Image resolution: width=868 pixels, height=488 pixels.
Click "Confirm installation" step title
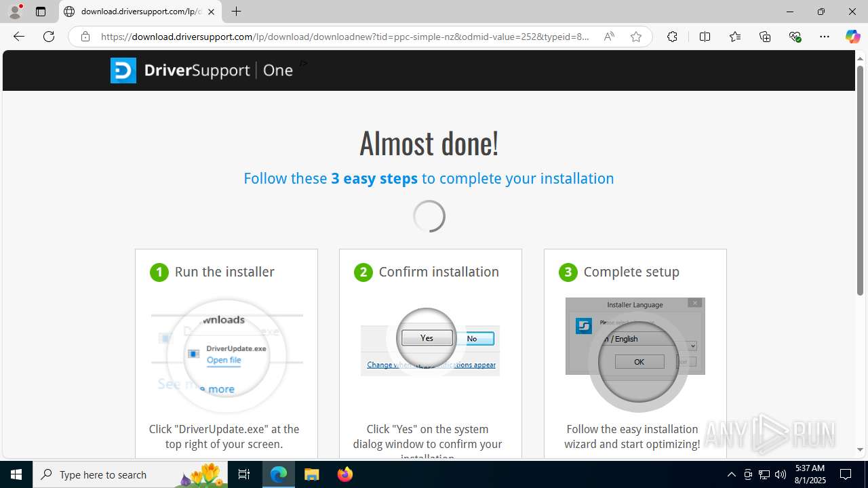coord(439,272)
